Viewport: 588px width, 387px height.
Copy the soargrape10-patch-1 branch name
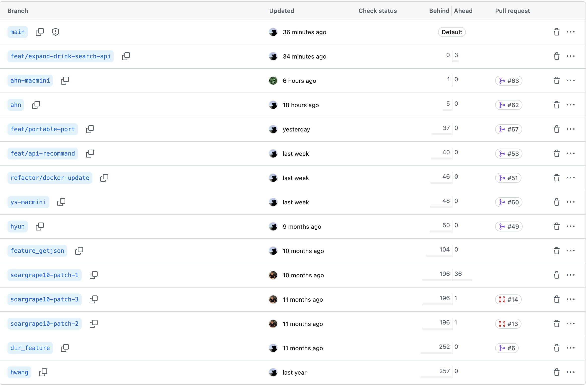click(93, 275)
